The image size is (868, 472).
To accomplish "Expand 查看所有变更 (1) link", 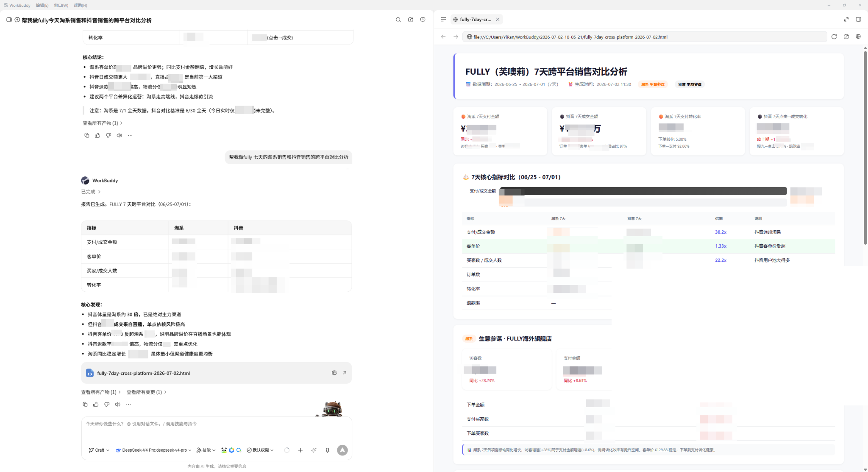I will pyautogui.click(x=146, y=392).
